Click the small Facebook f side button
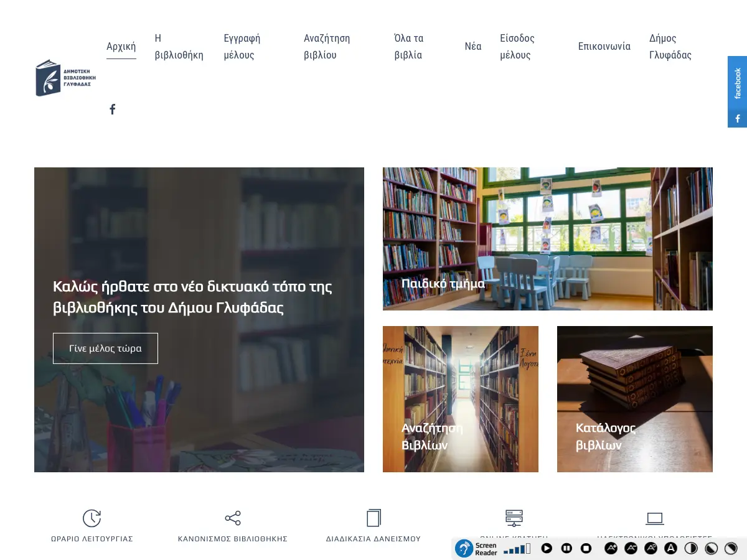Viewport: 747px width, 560px height. point(737,118)
